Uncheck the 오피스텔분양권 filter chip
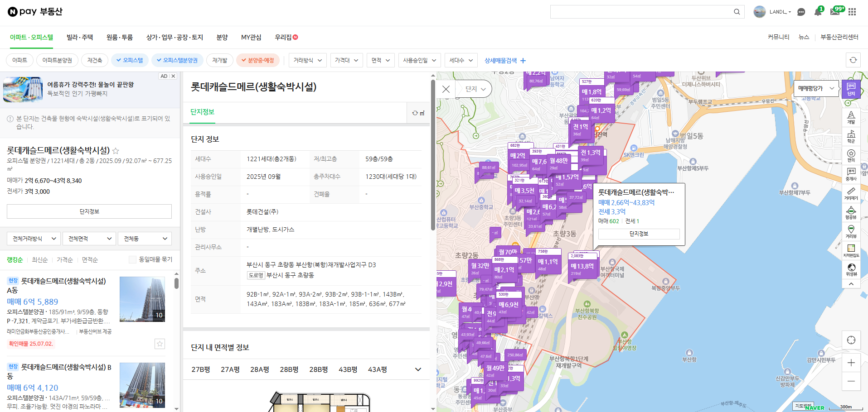 [177, 60]
